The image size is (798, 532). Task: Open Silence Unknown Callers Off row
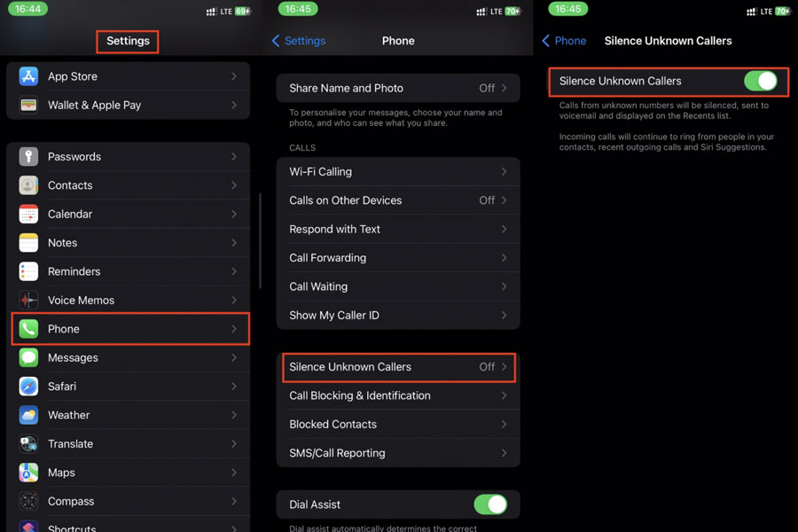coord(398,367)
